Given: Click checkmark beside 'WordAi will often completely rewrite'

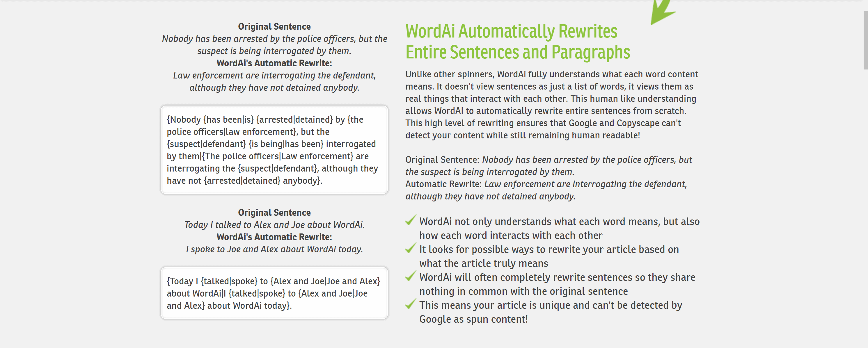Looking at the screenshot, I should 411,276.
